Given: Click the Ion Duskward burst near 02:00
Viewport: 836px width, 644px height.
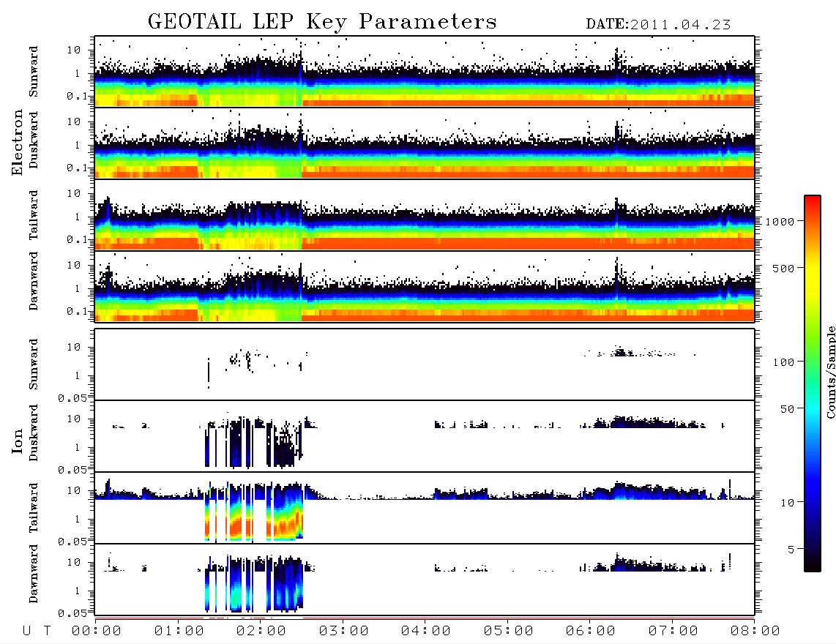Looking at the screenshot, I should (x=255, y=441).
